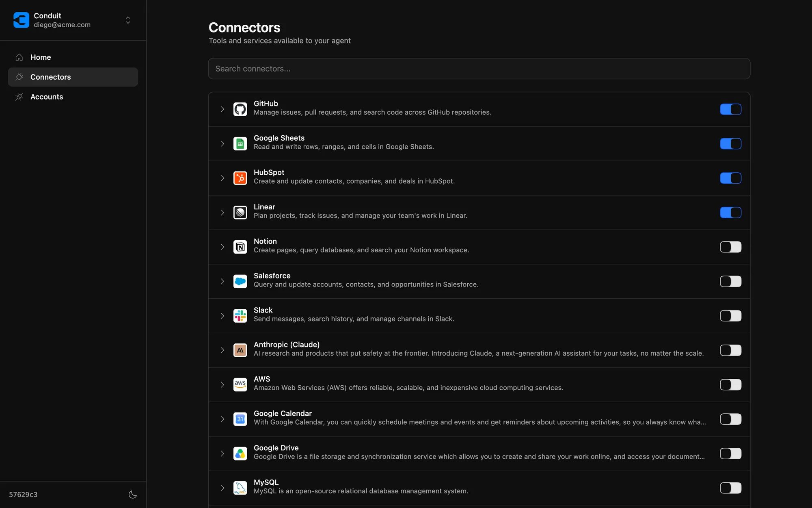
Task: Disable the GitHub connector toggle
Action: pyautogui.click(x=730, y=109)
